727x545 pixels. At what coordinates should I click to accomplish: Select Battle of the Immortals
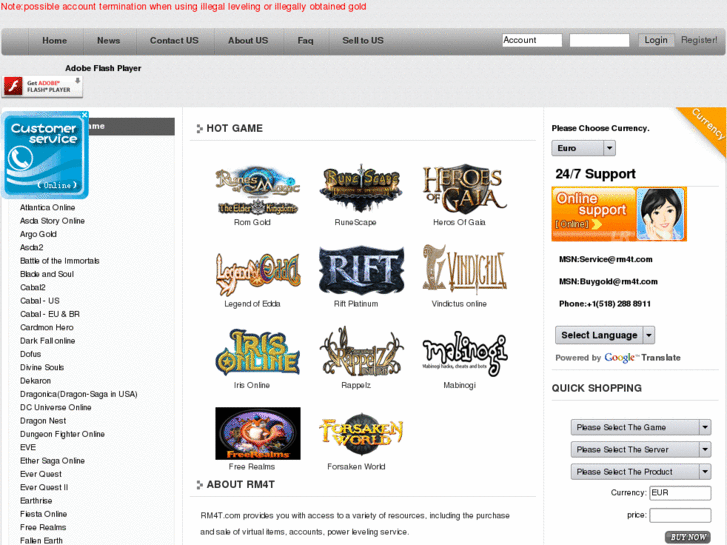[59, 261]
